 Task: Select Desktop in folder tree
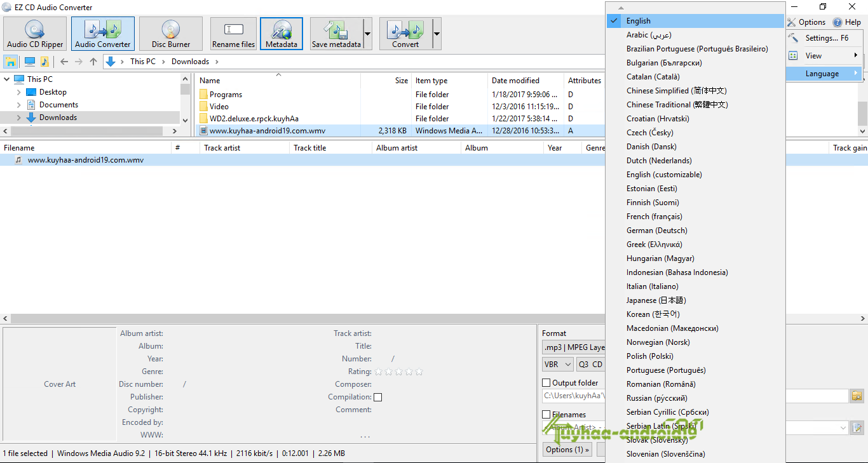tap(53, 92)
